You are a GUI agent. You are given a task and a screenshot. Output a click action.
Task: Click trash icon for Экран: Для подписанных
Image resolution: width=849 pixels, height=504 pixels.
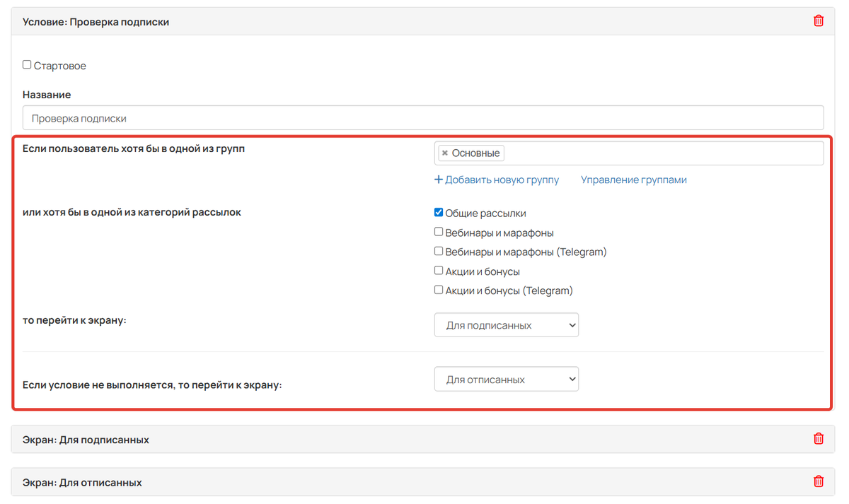(819, 439)
